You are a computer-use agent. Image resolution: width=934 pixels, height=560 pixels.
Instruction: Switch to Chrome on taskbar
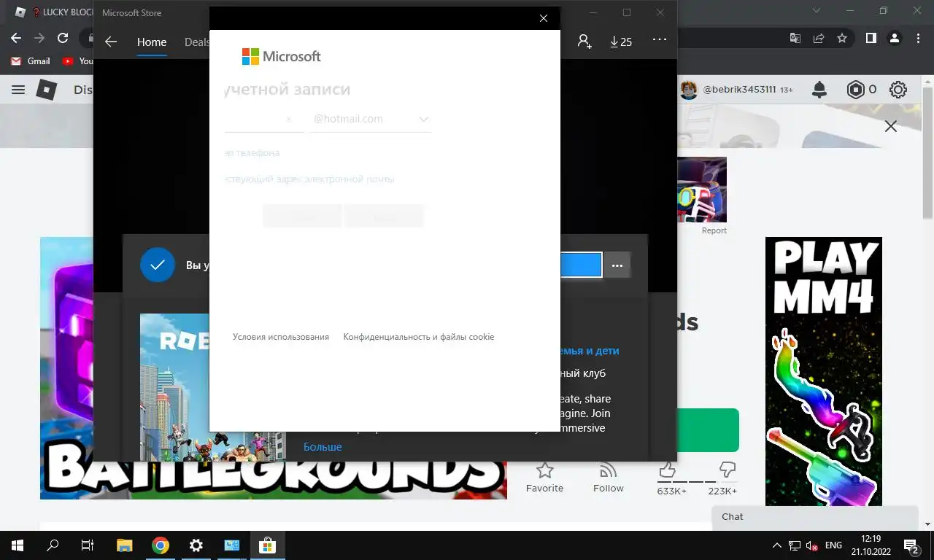[x=161, y=545]
